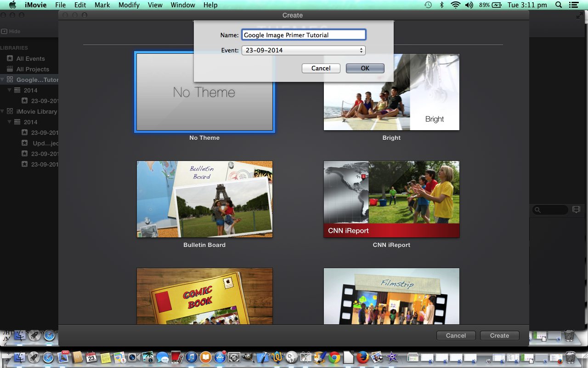Image resolution: width=588 pixels, height=368 pixels.
Task: Open Spotlight search magnifier in menu bar
Action: [559, 5]
